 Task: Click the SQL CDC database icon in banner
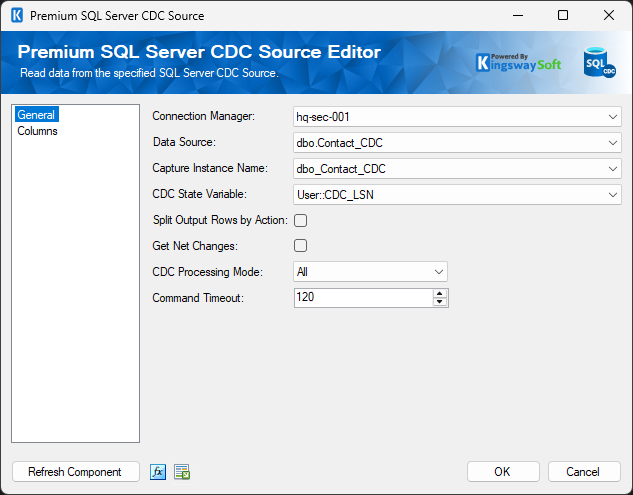pos(599,63)
